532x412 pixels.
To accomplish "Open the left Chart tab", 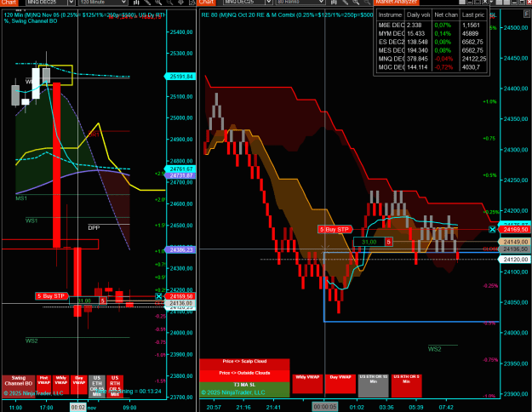I will [9, 2].
